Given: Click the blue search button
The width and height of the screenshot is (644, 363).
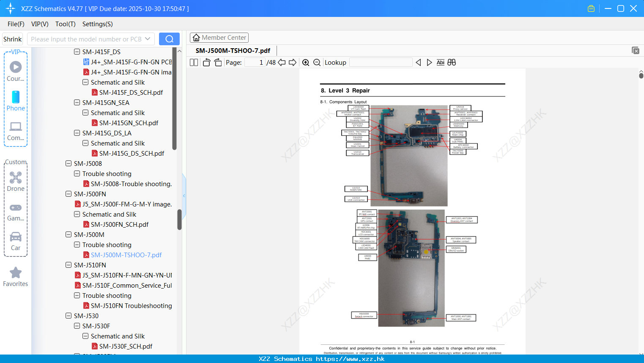Looking at the screenshot, I should (169, 39).
